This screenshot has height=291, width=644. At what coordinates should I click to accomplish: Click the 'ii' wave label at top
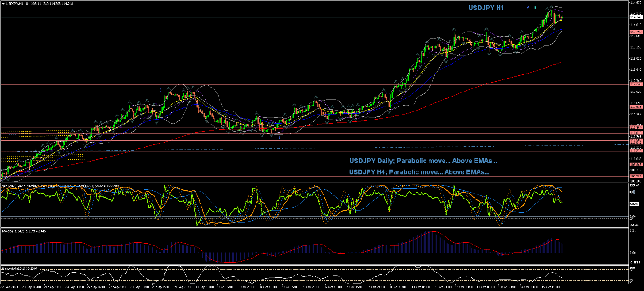(535, 8)
